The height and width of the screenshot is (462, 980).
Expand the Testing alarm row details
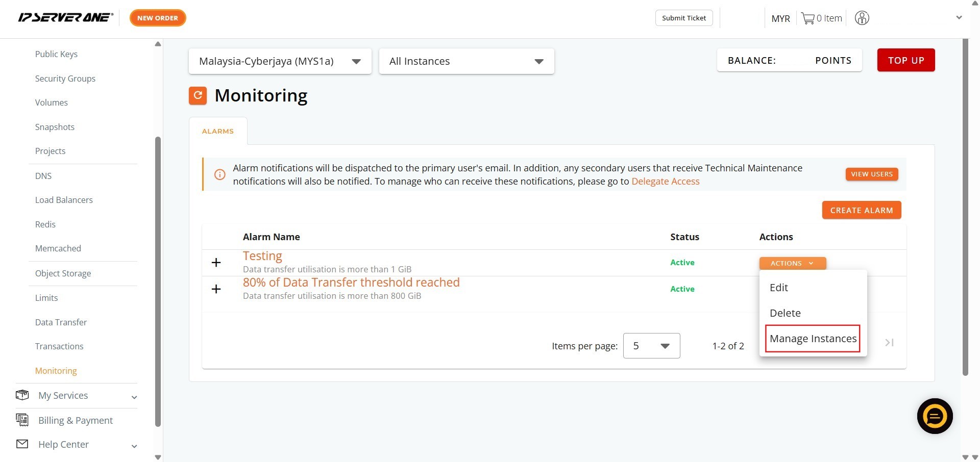[216, 263]
